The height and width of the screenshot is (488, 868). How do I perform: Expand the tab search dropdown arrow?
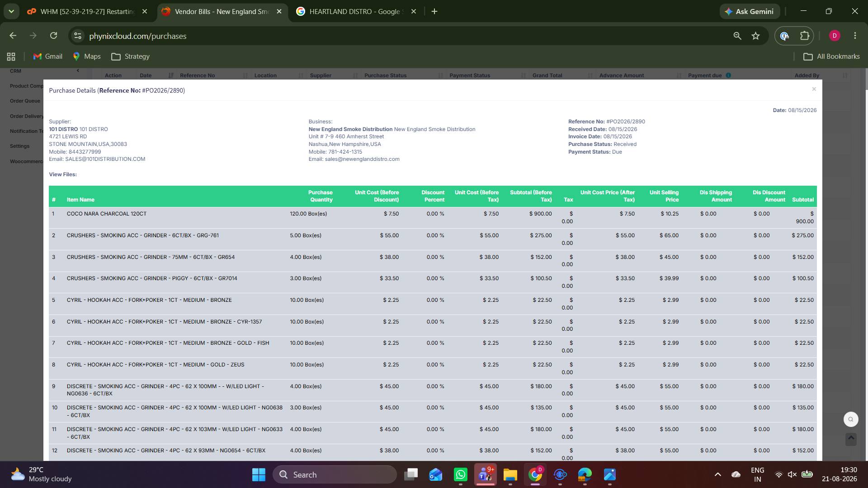(x=11, y=11)
